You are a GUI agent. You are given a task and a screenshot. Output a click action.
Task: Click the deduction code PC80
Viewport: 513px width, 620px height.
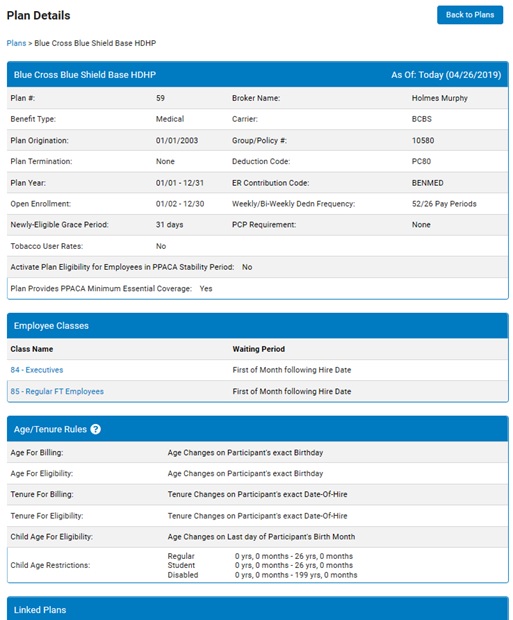(x=421, y=161)
